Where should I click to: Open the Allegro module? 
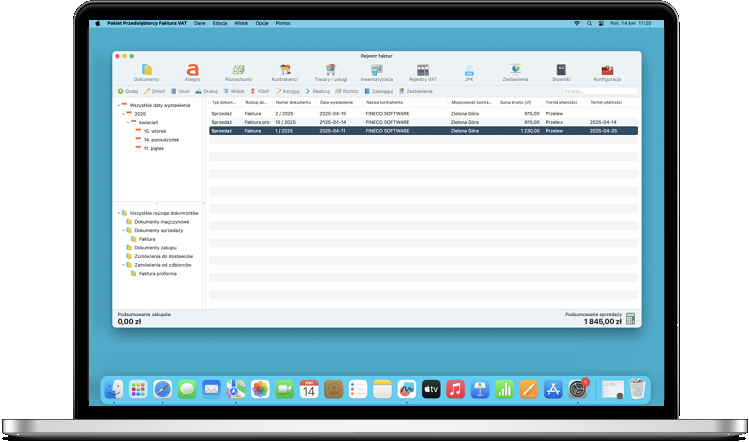pos(192,73)
